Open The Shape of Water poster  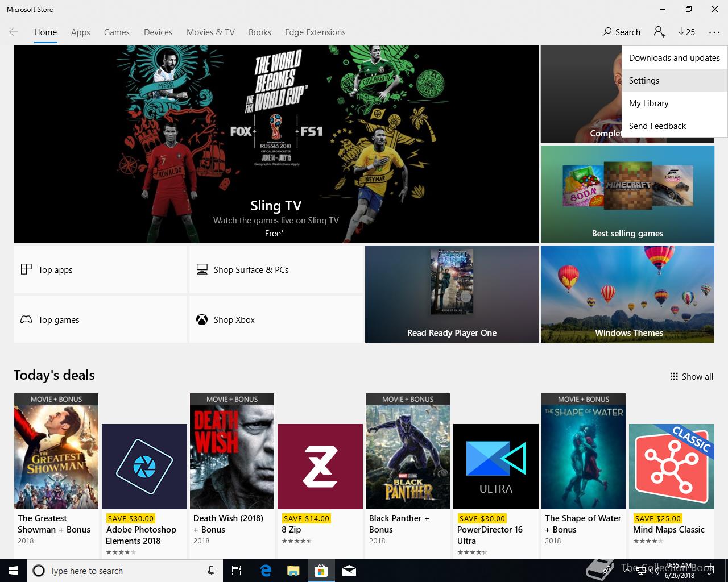click(584, 451)
